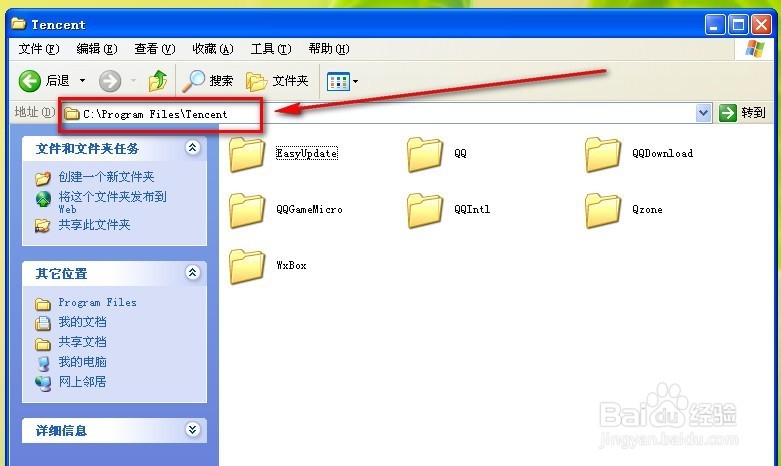Open the Back history dropdown arrow
Viewport: 781px width, 466px height.
[82, 81]
